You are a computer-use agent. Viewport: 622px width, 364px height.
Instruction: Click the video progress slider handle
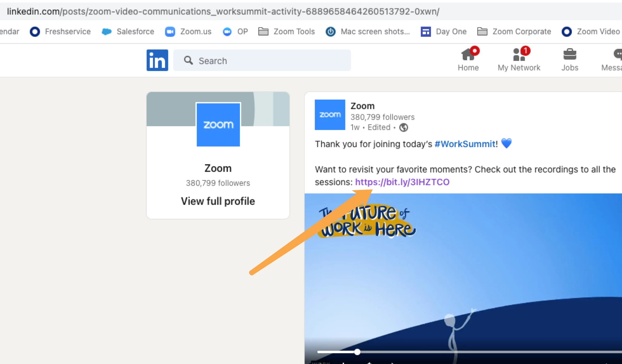pyautogui.click(x=357, y=352)
